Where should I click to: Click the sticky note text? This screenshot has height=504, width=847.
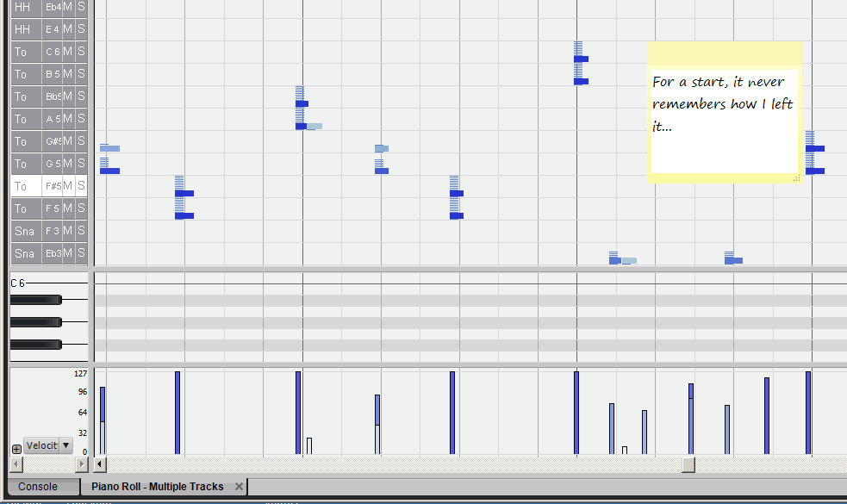tap(722, 104)
